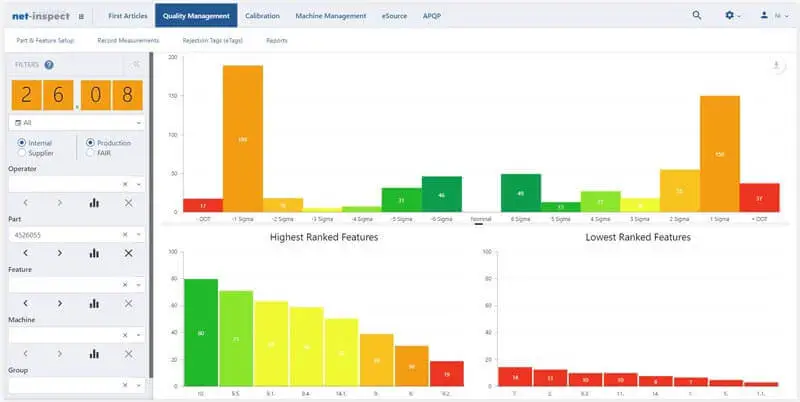Image resolution: width=800 pixels, height=402 pixels.
Task: Show bar chart for Operator filter
Action: (x=94, y=203)
